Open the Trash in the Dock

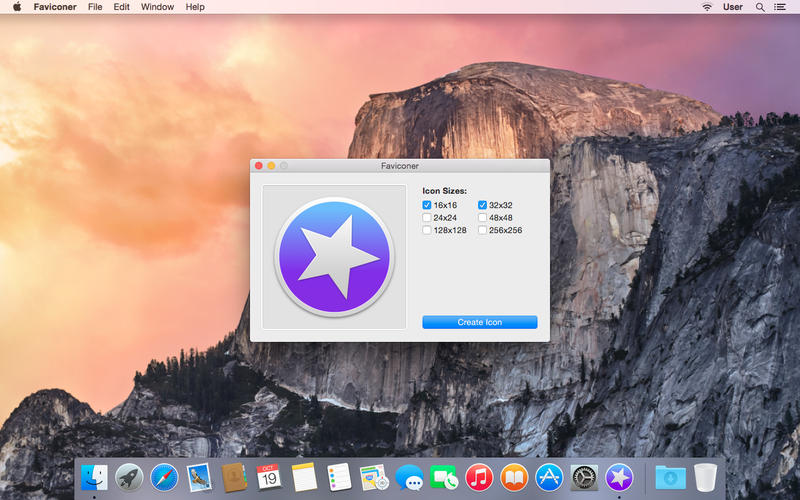pyautogui.click(x=706, y=477)
